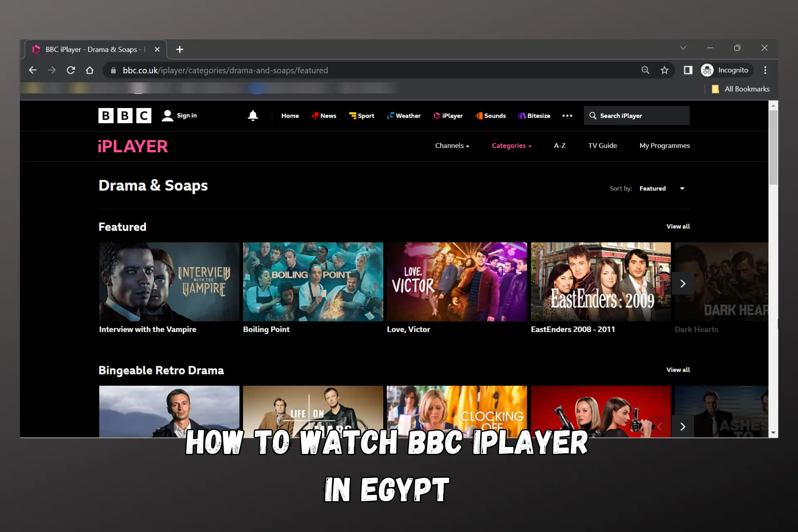
Task: Expand the Channels dropdown menu
Action: (x=452, y=145)
